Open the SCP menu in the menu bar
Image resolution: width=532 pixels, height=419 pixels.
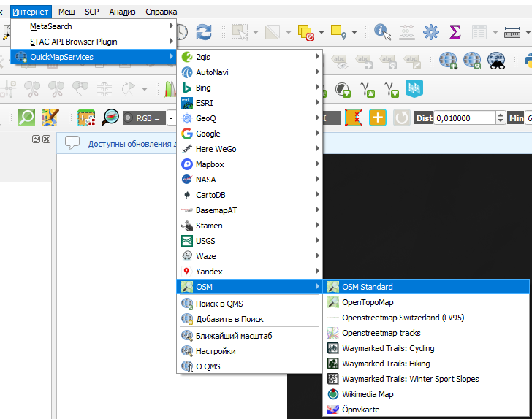coord(91,12)
